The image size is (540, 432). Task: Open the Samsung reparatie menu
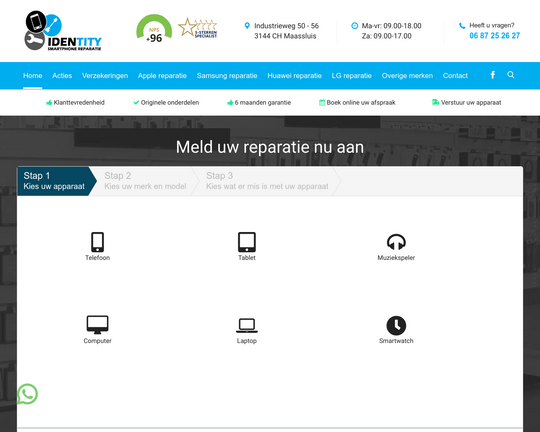point(227,75)
